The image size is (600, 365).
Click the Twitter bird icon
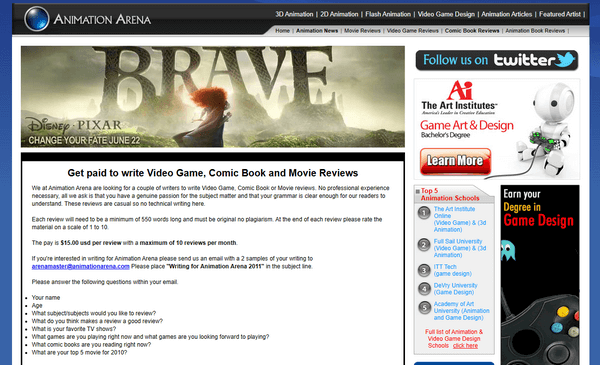pos(565,59)
